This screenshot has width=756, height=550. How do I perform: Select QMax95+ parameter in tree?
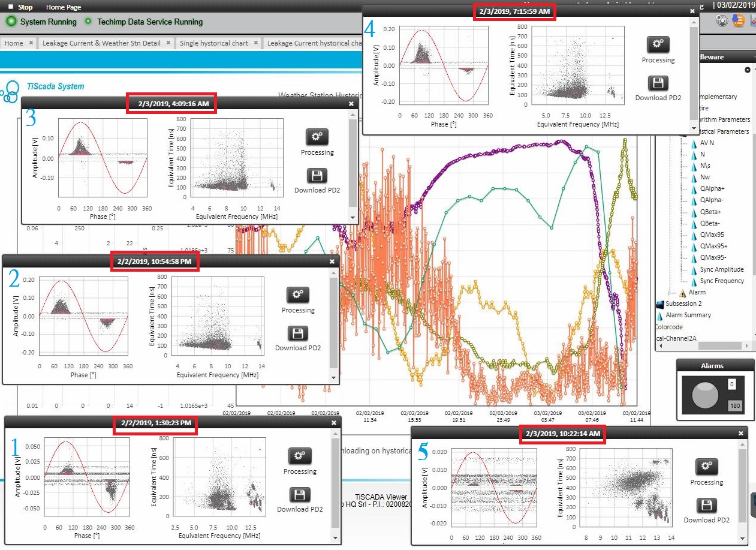712,246
